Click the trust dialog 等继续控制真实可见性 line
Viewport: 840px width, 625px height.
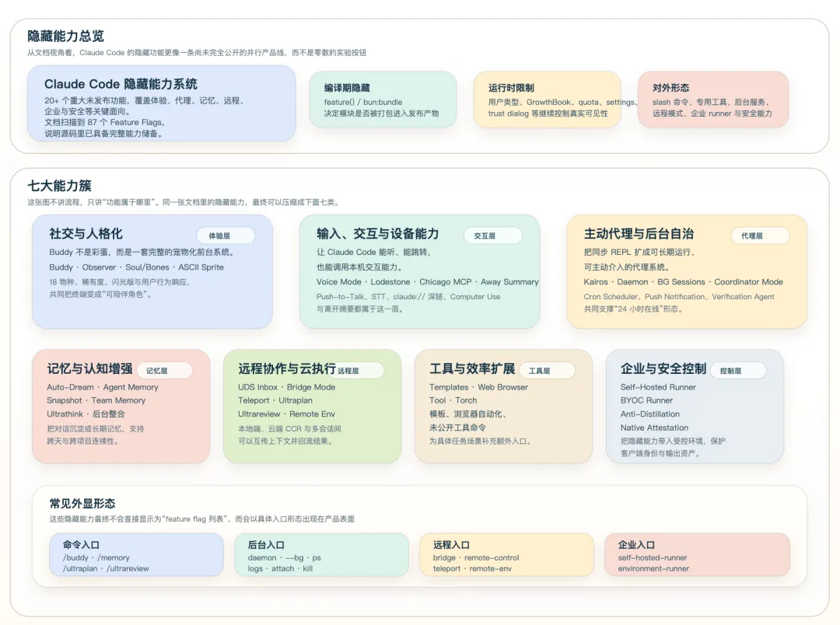[x=548, y=113]
